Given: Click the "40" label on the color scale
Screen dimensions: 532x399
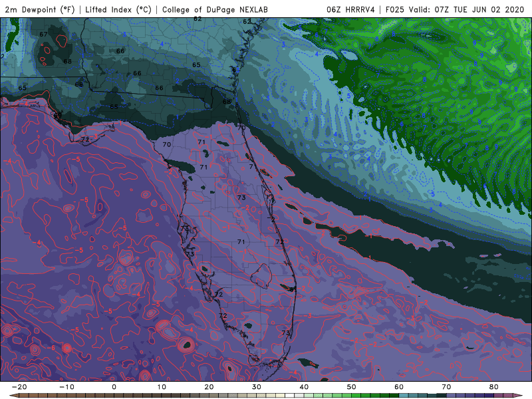Looking at the screenshot, I should [304, 387].
